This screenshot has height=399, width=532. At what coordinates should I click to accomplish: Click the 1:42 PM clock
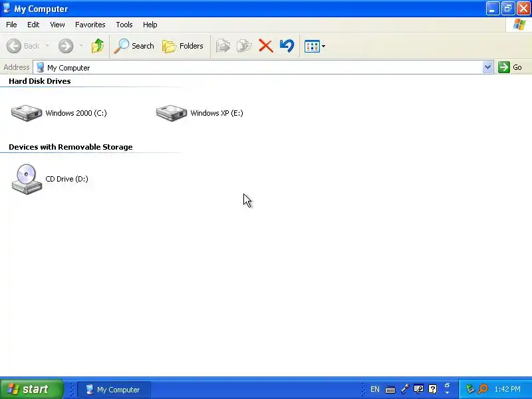(x=507, y=389)
